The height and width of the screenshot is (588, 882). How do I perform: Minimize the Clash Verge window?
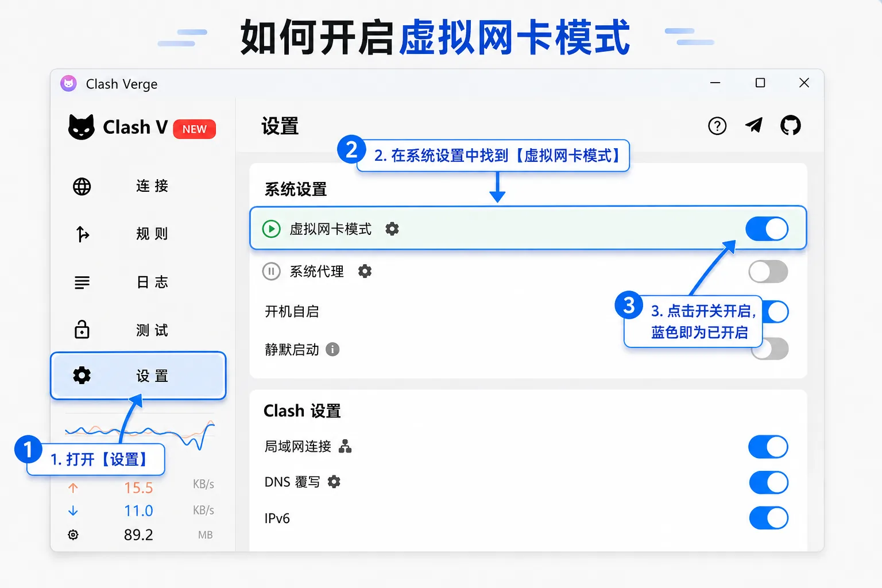715,83
